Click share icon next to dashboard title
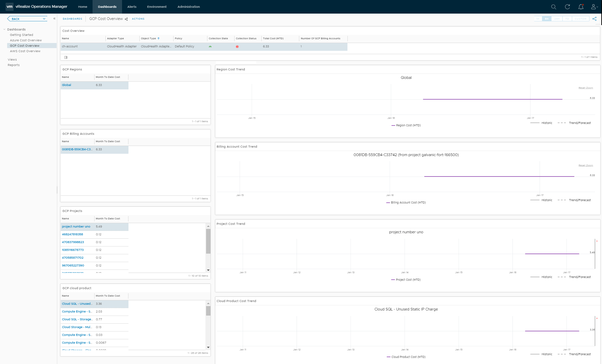602x364 pixels. coord(126,19)
